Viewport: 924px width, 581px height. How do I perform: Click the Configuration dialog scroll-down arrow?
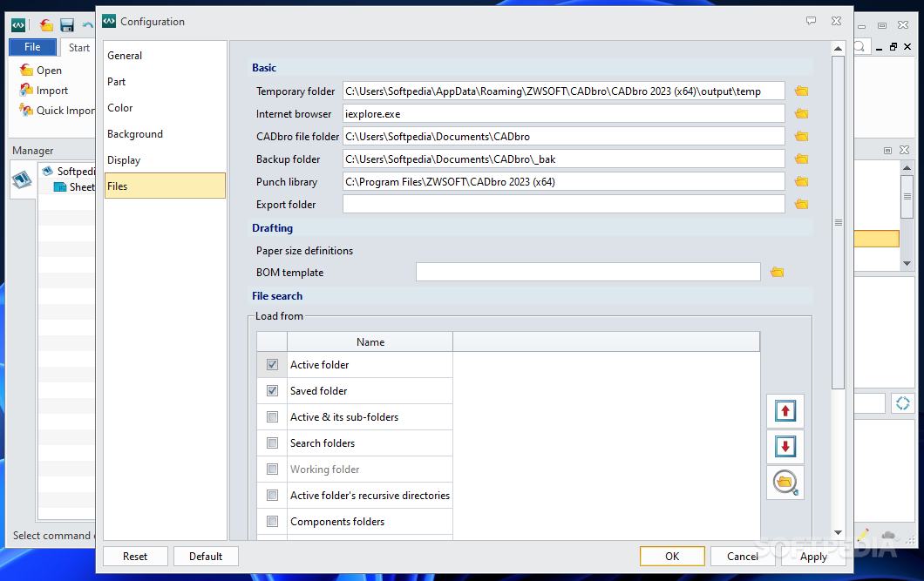838,533
